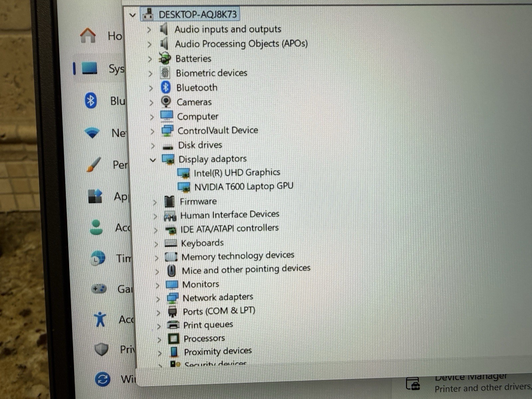
Task: Collapse the Display adaptors chevron
Action: [153, 160]
